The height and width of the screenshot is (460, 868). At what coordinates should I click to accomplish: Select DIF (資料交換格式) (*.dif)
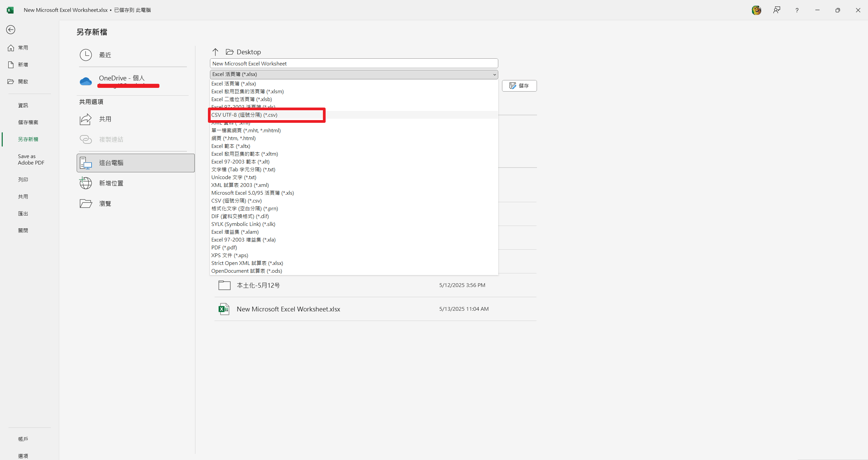(x=354, y=216)
